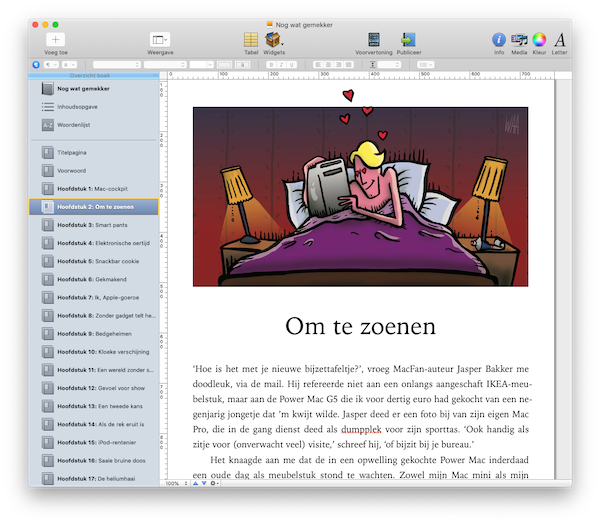Toggle underline formatting

[x=292, y=65]
